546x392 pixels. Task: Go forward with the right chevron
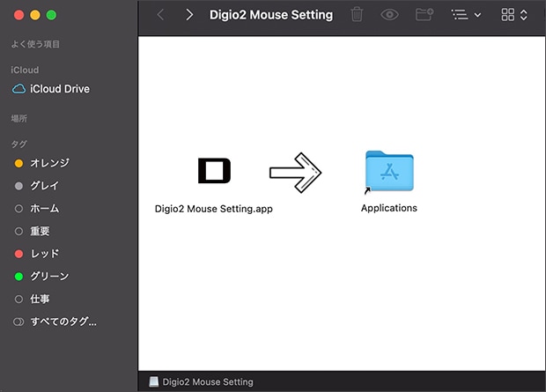coord(189,15)
